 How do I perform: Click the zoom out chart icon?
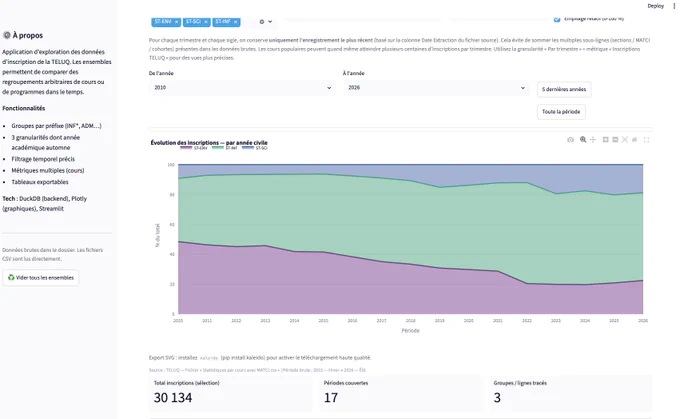coord(615,140)
